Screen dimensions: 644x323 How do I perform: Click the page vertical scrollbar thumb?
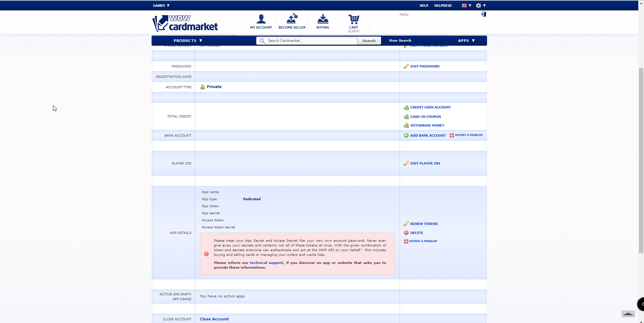641,160
